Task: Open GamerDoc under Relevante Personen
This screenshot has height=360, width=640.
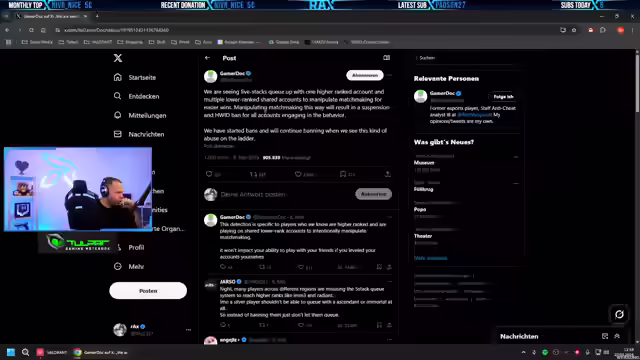Action: 442,93
